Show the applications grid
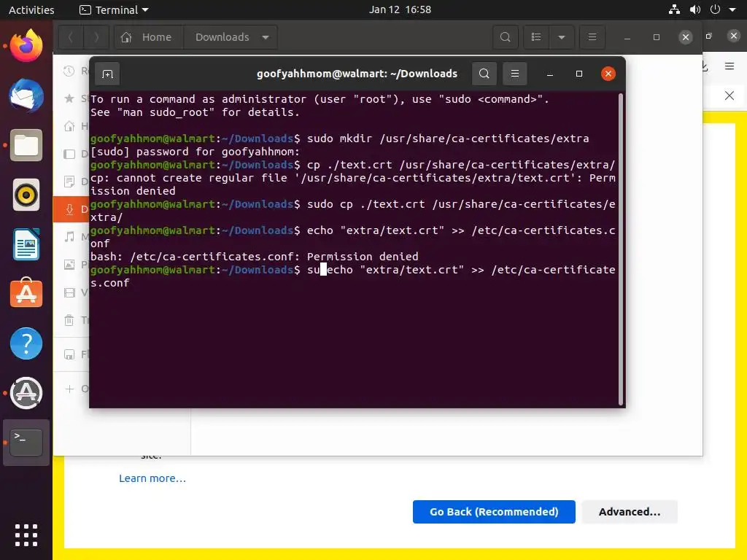The image size is (747, 560). 26,535
